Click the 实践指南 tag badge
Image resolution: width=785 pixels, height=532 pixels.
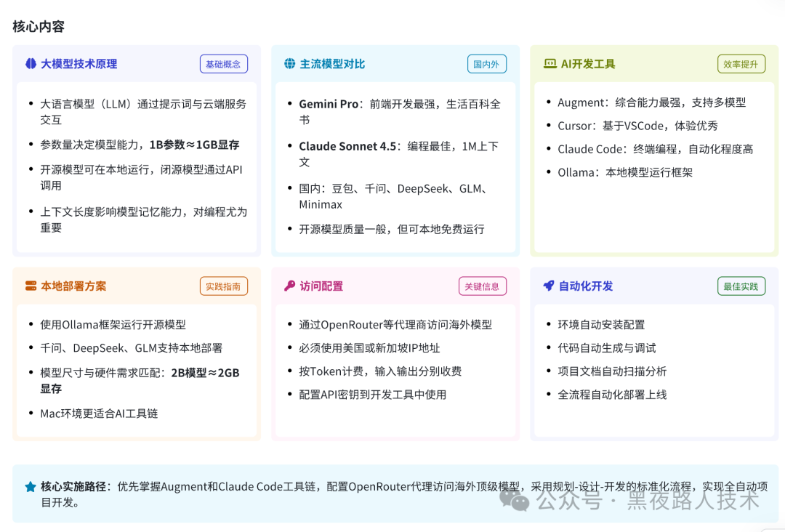[x=223, y=286]
